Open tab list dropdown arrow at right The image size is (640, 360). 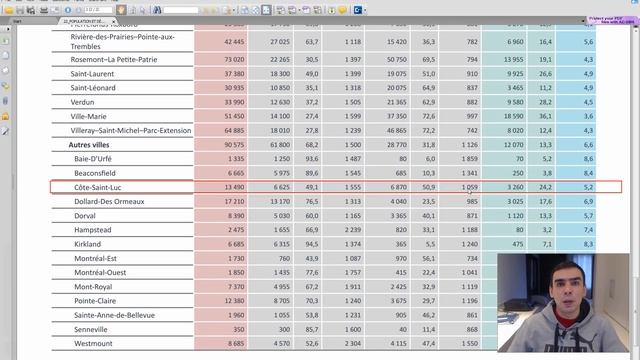pyautogui.click(x=582, y=21)
